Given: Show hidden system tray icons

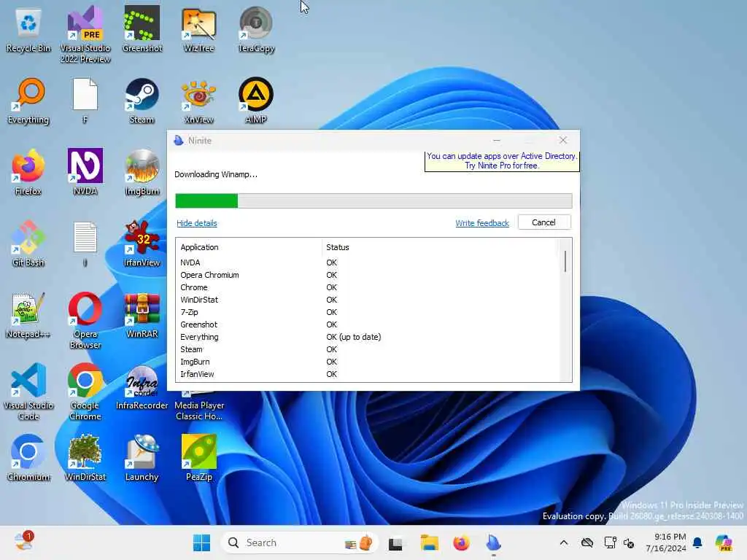Looking at the screenshot, I should (x=564, y=542).
